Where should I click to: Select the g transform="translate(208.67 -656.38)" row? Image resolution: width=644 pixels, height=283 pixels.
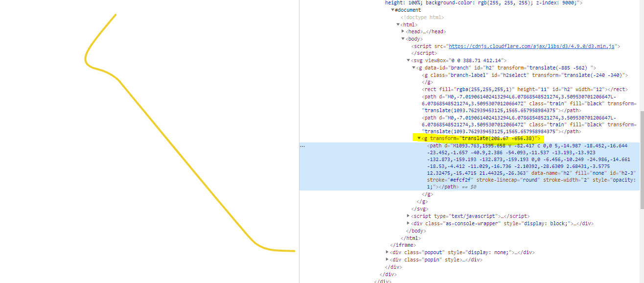tap(481, 138)
